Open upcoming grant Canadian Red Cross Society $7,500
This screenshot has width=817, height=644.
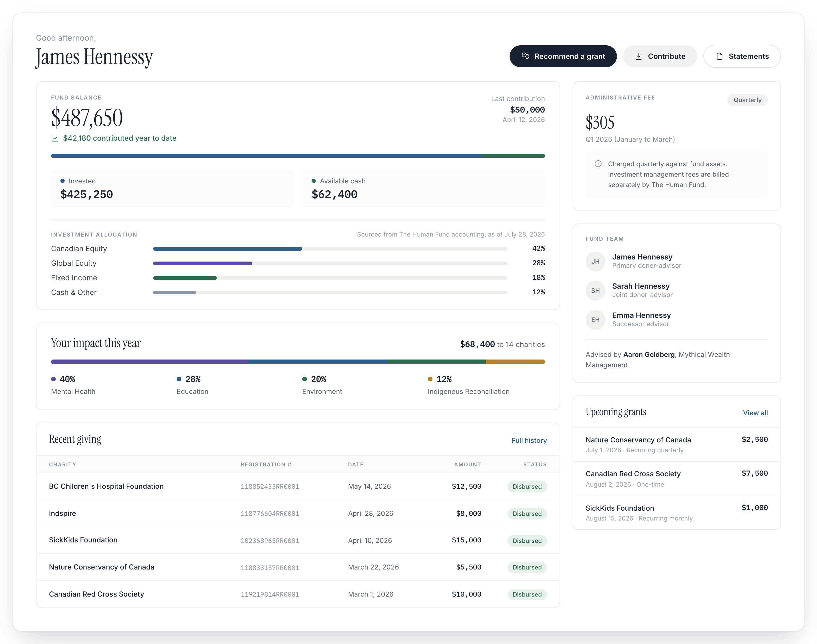(x=676, y=479)
